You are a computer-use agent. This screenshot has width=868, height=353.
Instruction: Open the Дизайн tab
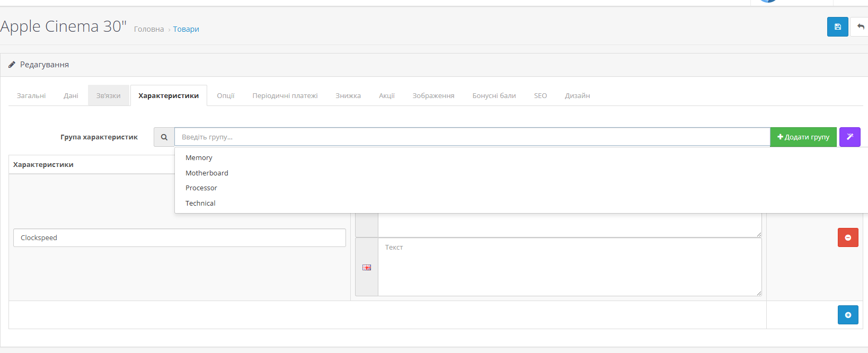click(x=578, y=95)
